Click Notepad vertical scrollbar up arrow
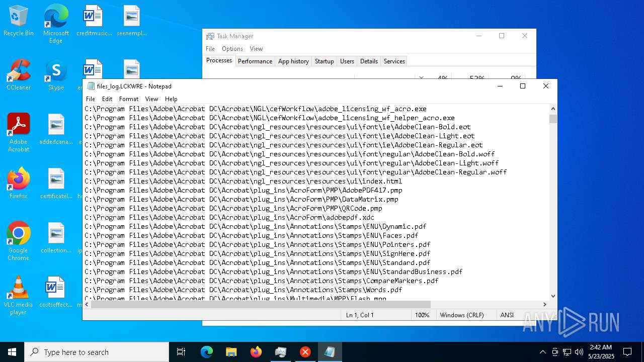Image resolution: width=644 pixels, height=362 pixels. [x=553, y=109]
